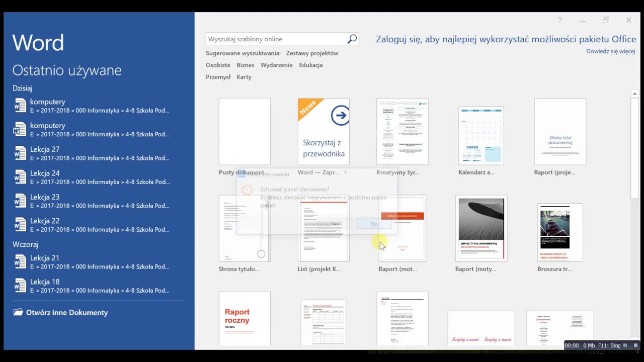Select the Święty z nami card template
644x362 pixels.
(481, 329)
